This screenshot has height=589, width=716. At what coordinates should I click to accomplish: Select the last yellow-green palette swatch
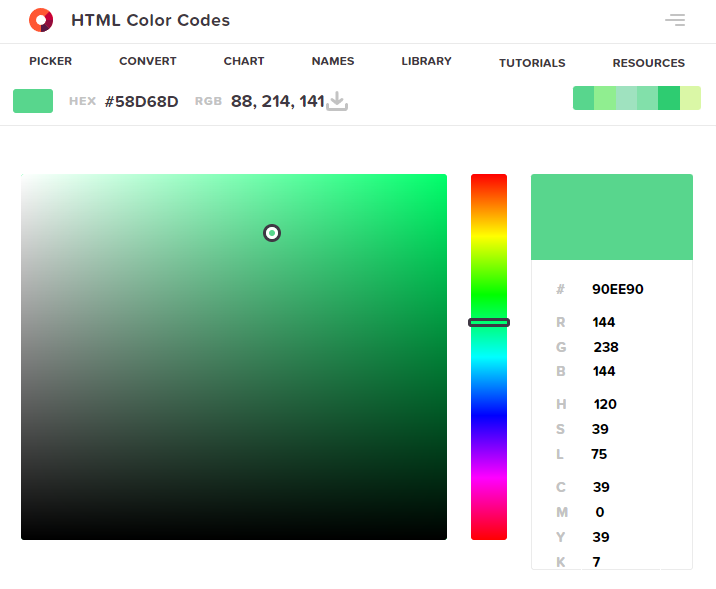(x=690, y=98)
